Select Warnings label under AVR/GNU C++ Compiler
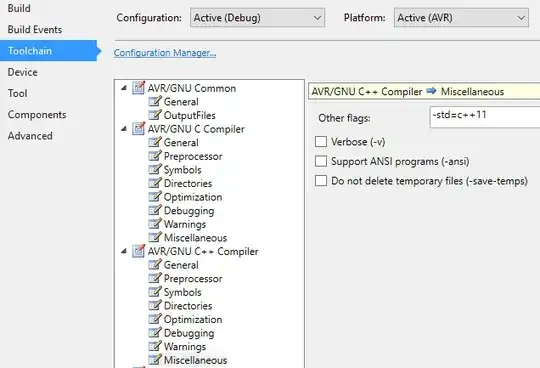The width and height of the screenshot is (540, 368). tap(185, 347)
